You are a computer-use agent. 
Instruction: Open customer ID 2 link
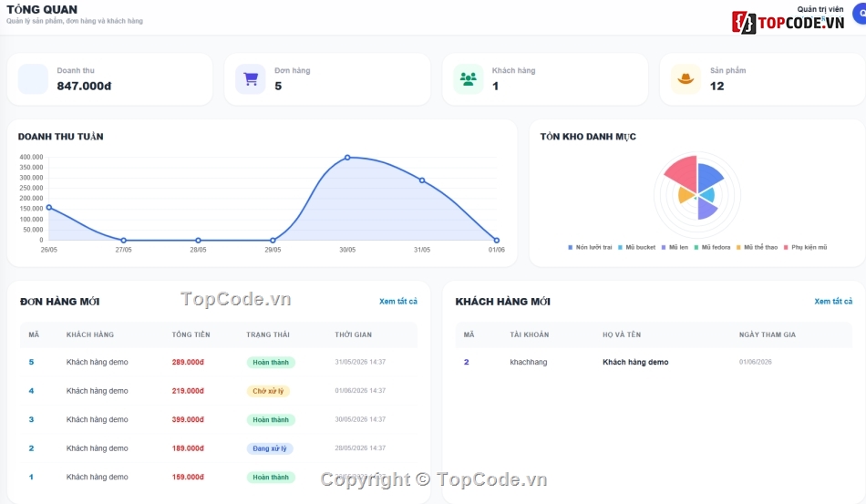[x=467, y=362]
